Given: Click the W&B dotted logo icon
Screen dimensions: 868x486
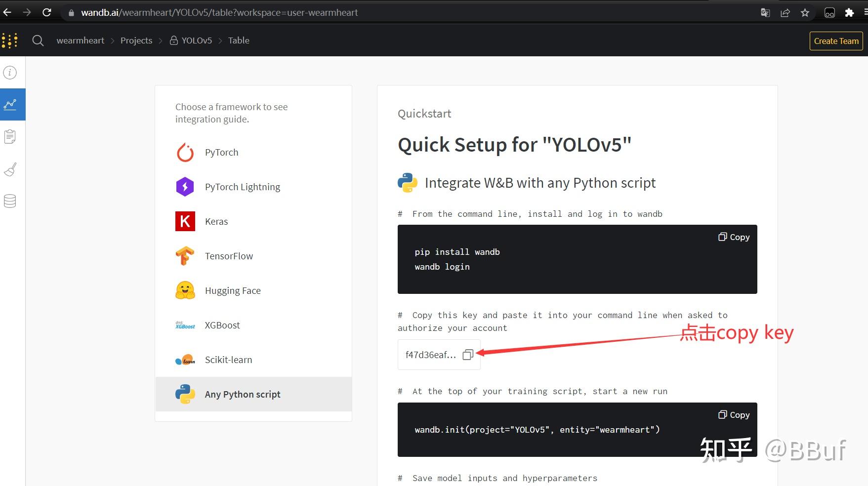Looking at the screenshot, I should pyautogui.click(x=10, y=40).
